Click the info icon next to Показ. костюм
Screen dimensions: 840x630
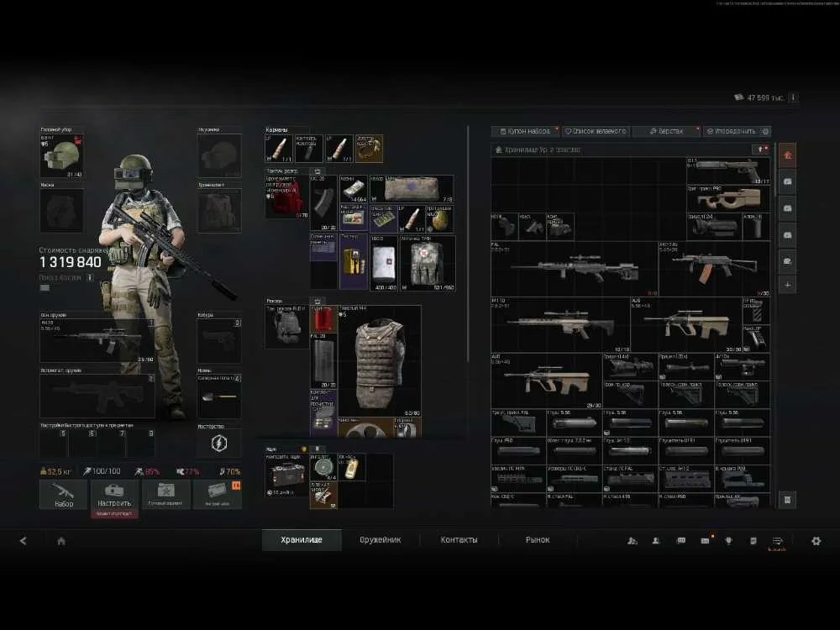pos(90,277)
